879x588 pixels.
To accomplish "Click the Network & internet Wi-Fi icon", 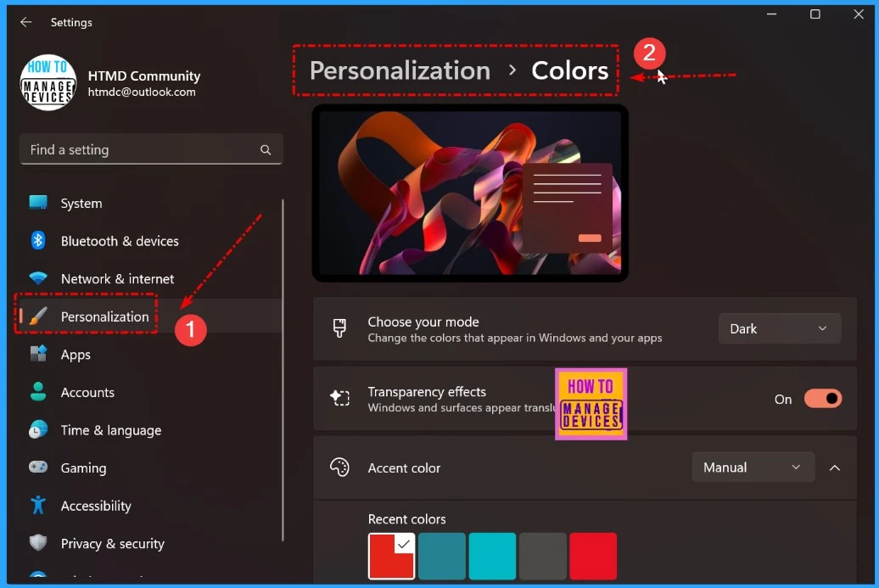I will point(38,278).
